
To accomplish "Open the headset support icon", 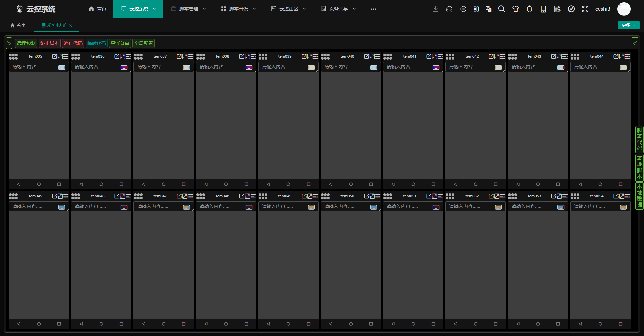I will pos(449,9).
